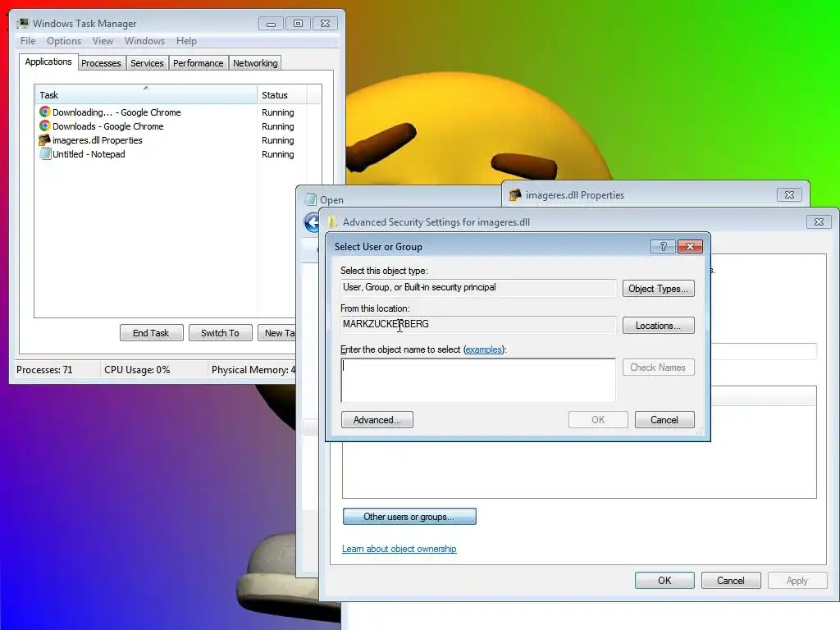Image resolution: width=840 pixels, height=630 pixels.
Task: Click the Task Manager title bar icon
Action: (x=22, y=24)
